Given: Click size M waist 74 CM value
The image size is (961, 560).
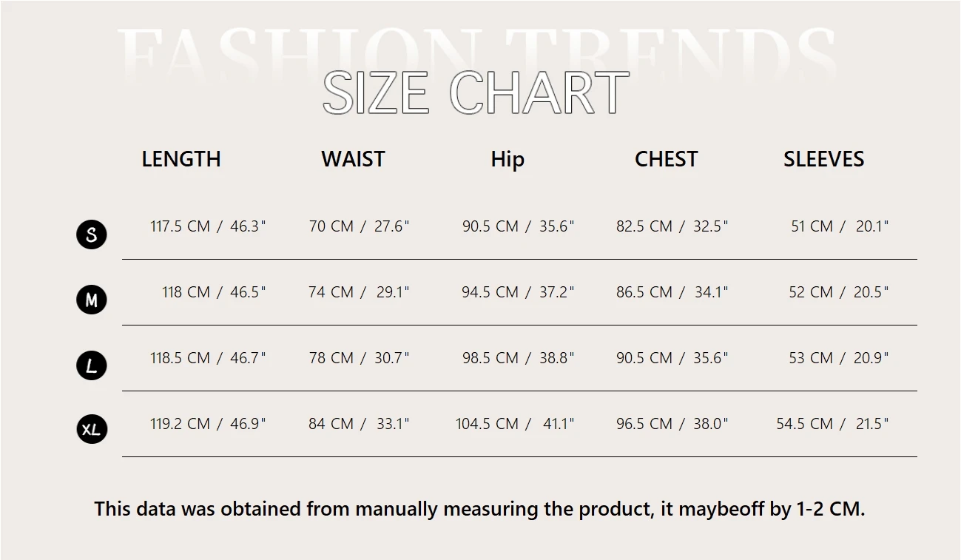Looking at the screenshot, I should (359, 292).
